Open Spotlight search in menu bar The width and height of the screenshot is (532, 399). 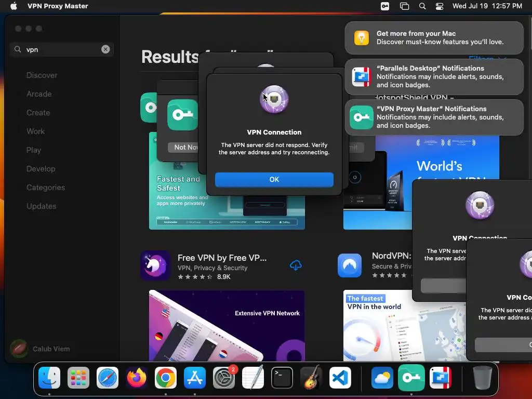tap(422, 6)
